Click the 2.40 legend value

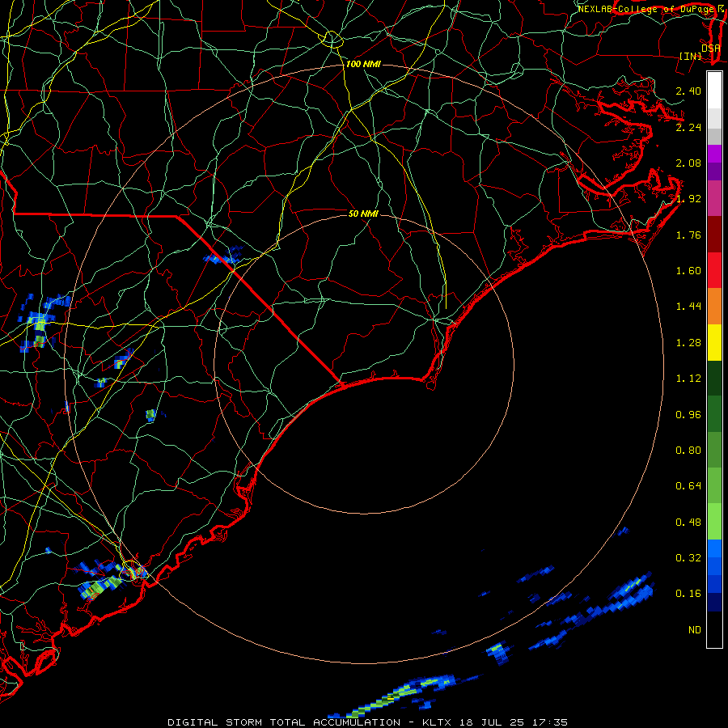click(688, 91)
